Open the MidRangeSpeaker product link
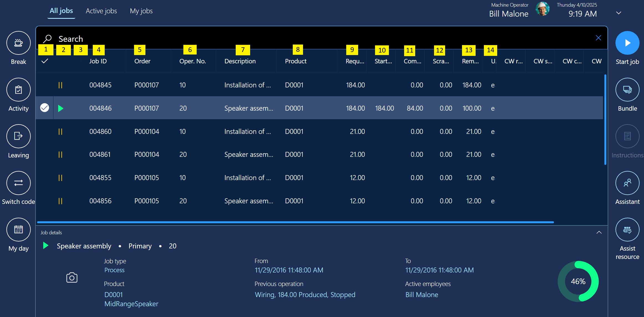Screen dimensions: 644x317 (131, 304)
